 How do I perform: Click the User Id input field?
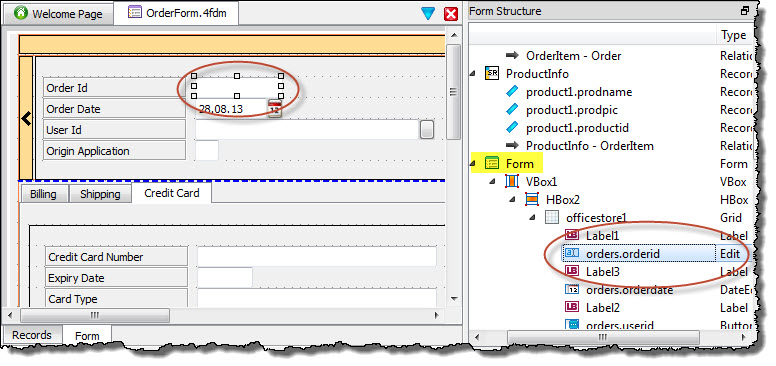click(307, 130)
